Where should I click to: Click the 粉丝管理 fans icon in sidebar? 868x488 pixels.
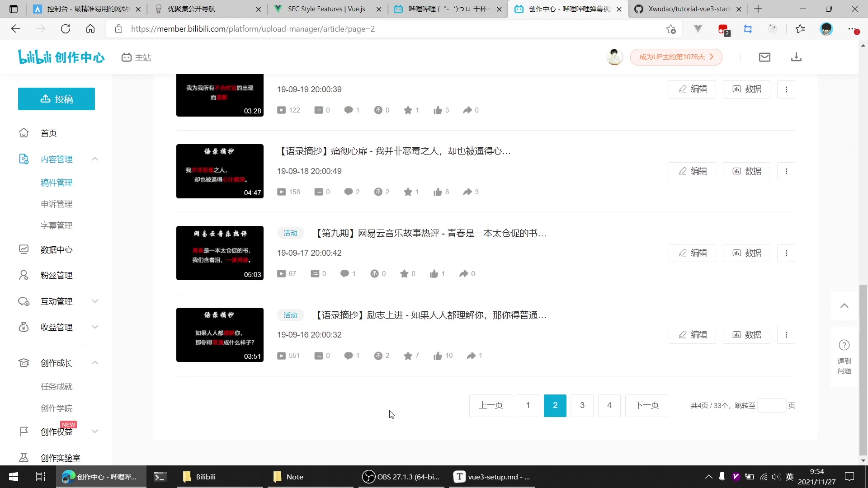[24, 275]
